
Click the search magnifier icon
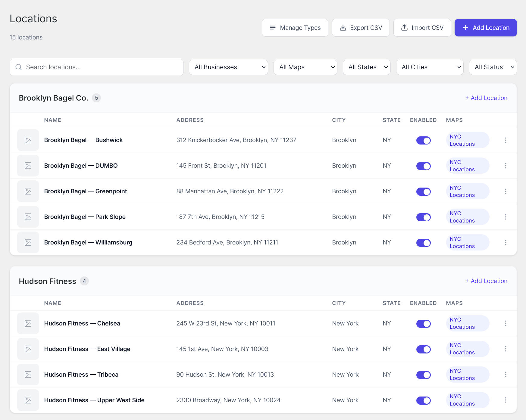pyautogui.click(x=19, y=67)
